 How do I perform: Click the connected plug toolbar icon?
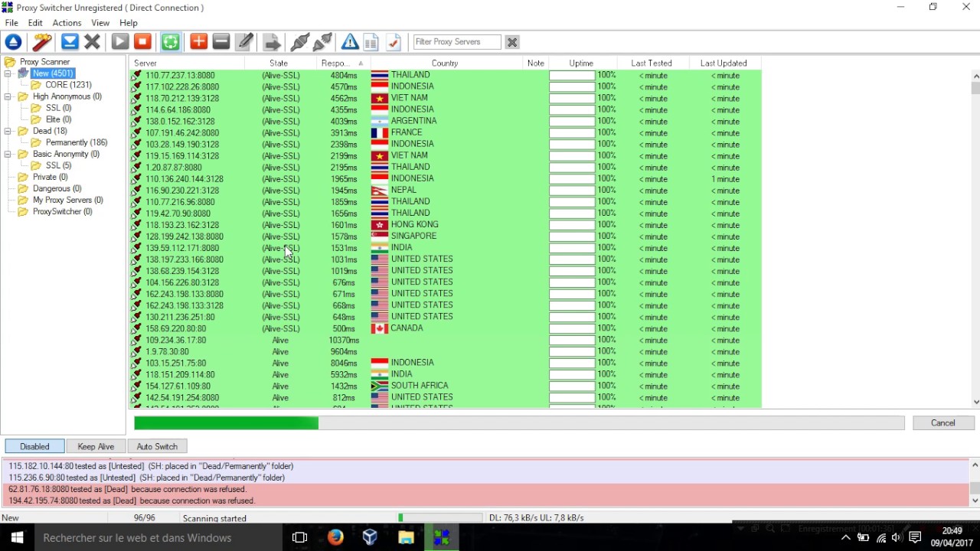tap(300, 42)
